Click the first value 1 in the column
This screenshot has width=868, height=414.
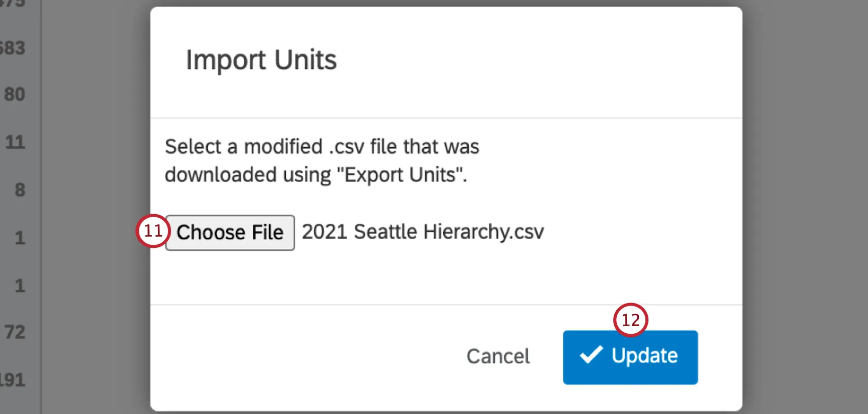[20, 238]
